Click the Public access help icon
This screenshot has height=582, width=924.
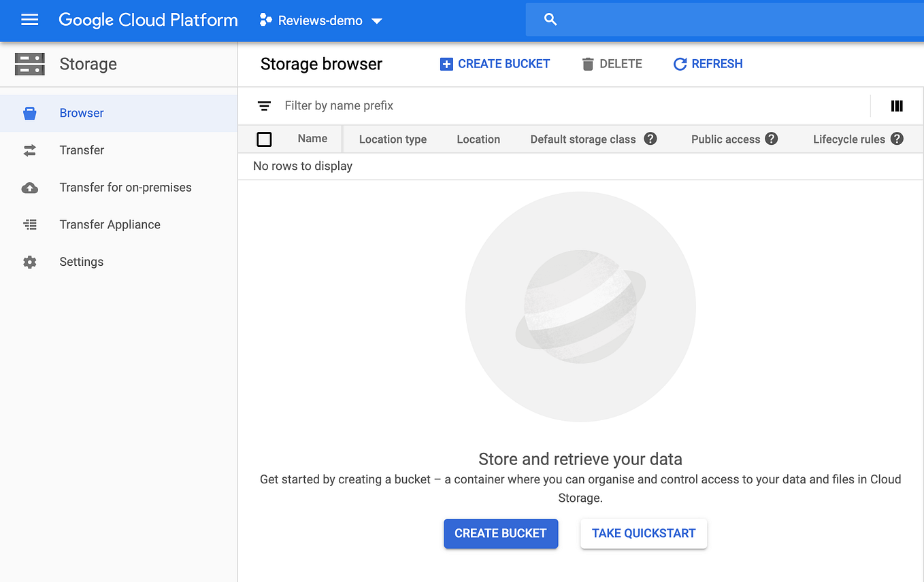[x=771, y=139]
